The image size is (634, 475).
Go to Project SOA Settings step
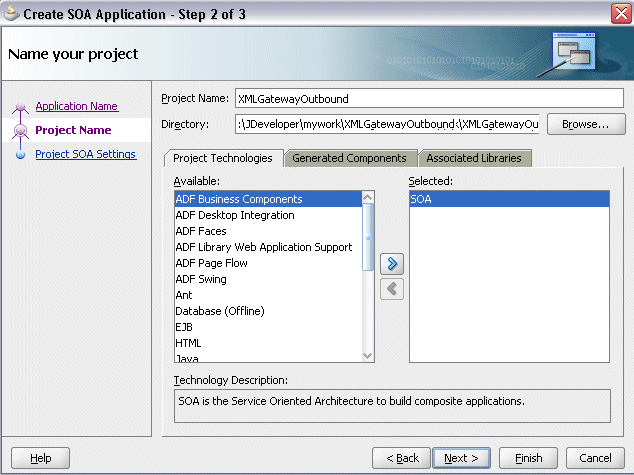point(86,154)
